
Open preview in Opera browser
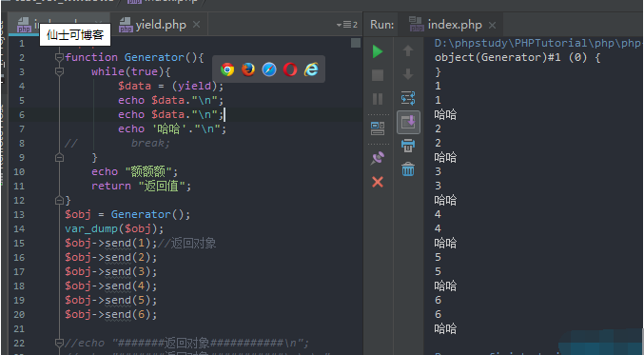point(290,69)
